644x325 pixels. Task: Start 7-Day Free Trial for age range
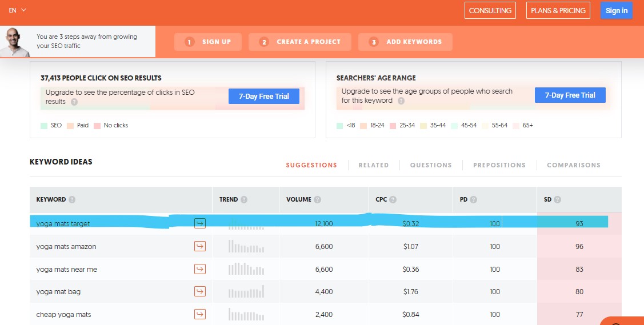(x=570, y=95)
